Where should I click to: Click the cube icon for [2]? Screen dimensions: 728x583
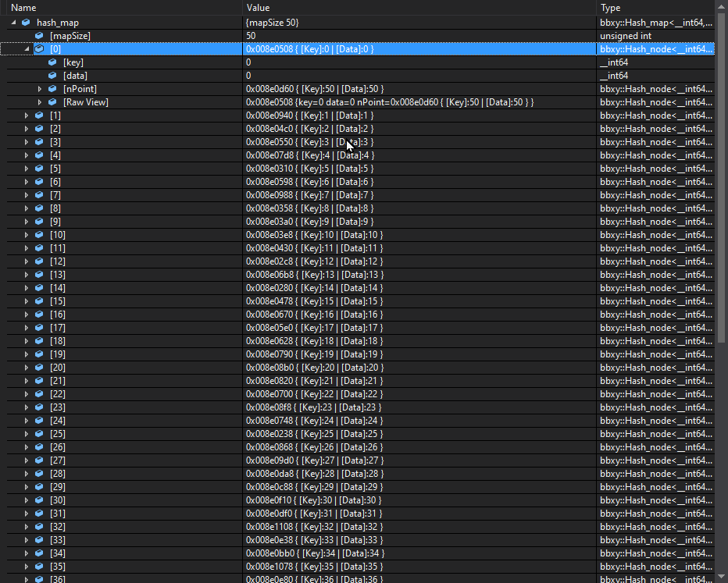click(x=40, y=129)
